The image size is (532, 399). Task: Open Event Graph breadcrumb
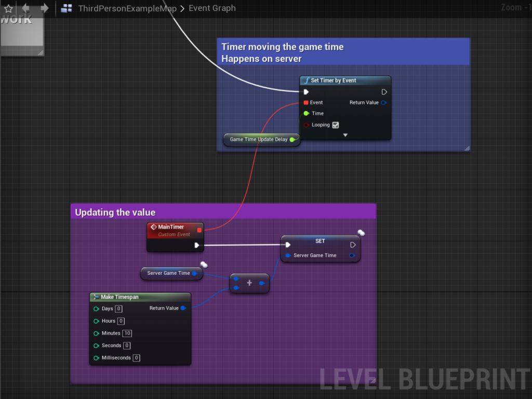pos(212,8)
